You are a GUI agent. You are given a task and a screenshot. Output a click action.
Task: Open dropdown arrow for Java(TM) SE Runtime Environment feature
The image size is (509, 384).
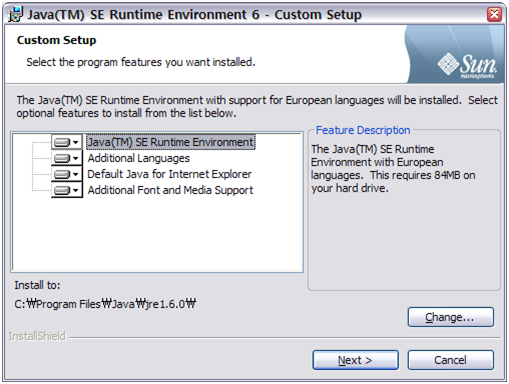pos(76,143)
